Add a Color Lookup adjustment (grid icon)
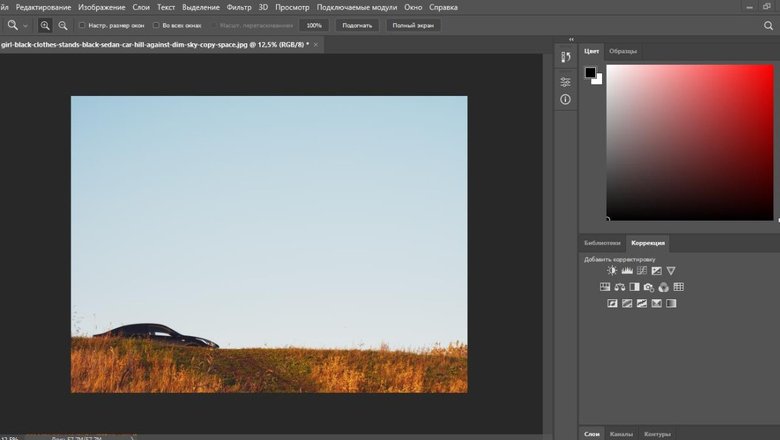Screen dimensions: 780x440 679,287
